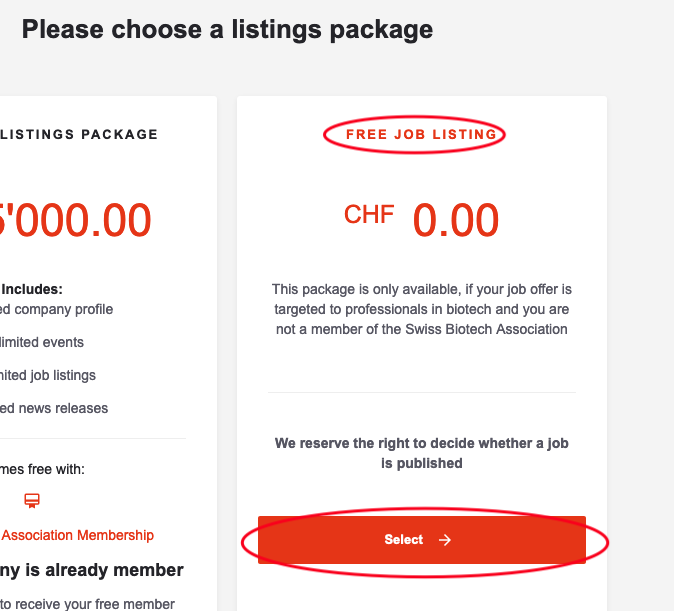
Task: Click the 'Includes:' label
Action: click(x=32, y=288)
